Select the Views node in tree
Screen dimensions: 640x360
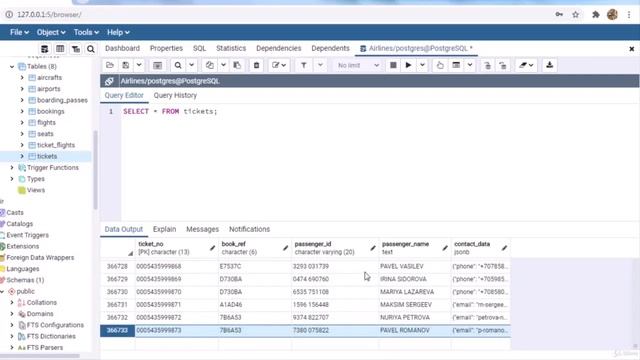coord(36,190)
